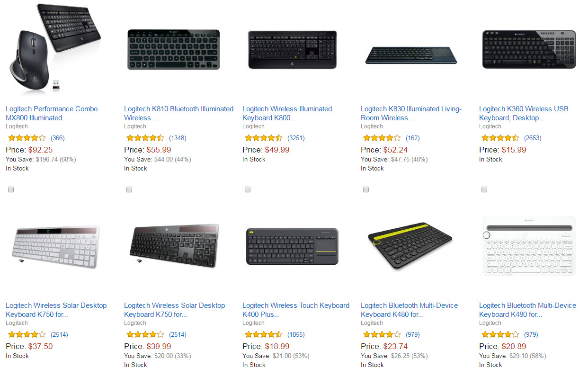Check the box under Logitech K360 Wireless keyboard
The image size is (588, 377).
click(484, 189)
